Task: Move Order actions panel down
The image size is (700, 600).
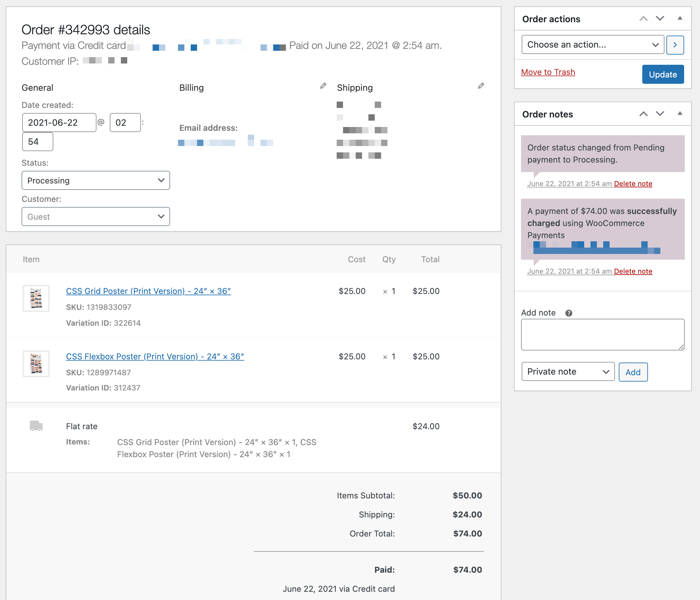Action: click(x=660, y=19)
